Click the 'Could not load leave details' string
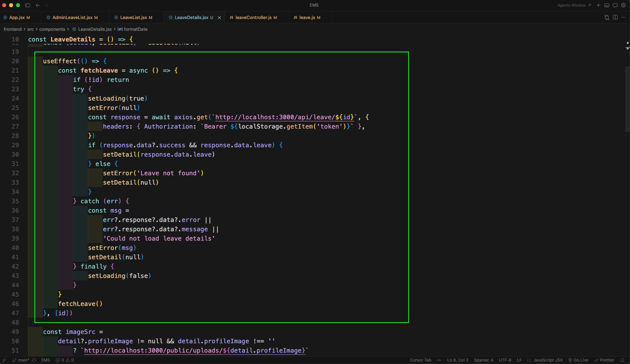This screenshot has width=630, height=364. (159, 239)
